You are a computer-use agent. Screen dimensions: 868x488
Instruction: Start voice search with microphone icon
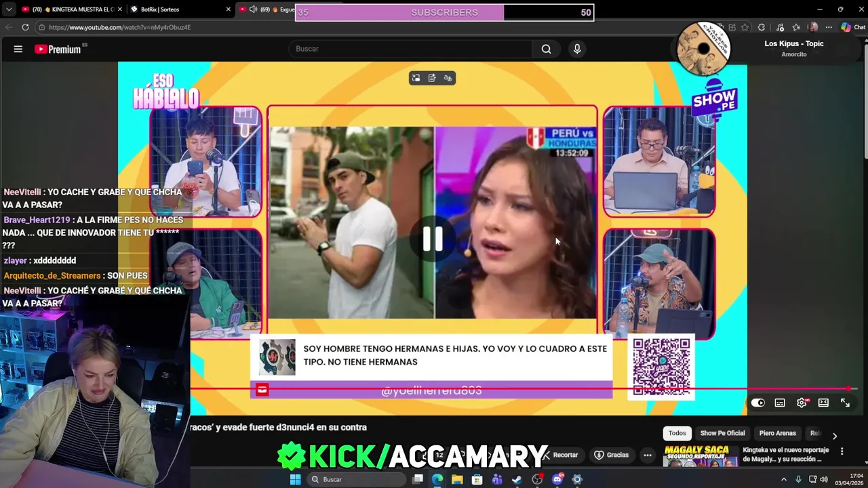(577, 49)
